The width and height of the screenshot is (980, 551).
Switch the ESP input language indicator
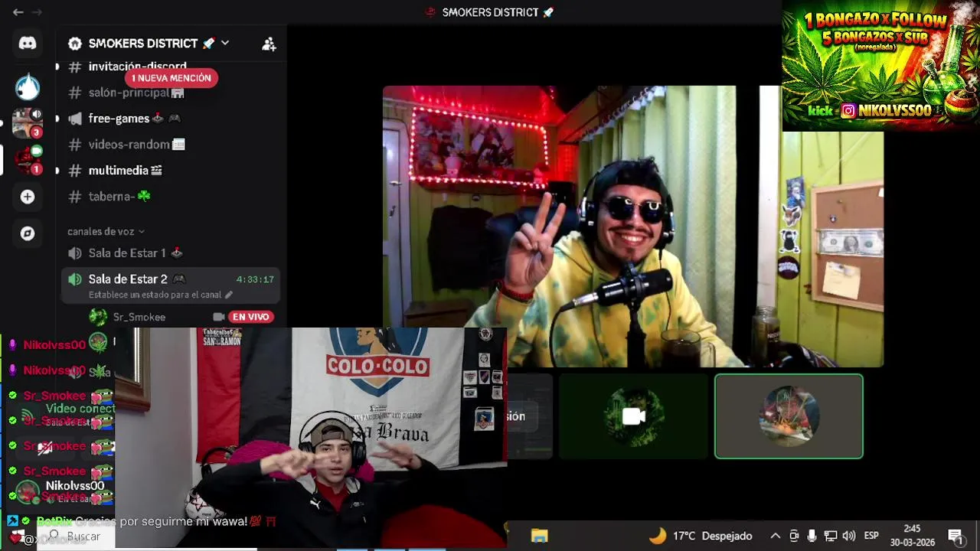coord(871,536)
